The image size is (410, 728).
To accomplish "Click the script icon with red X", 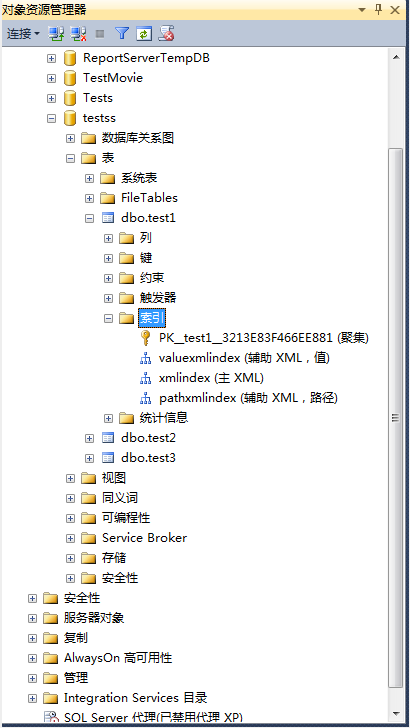I will 166,34.
